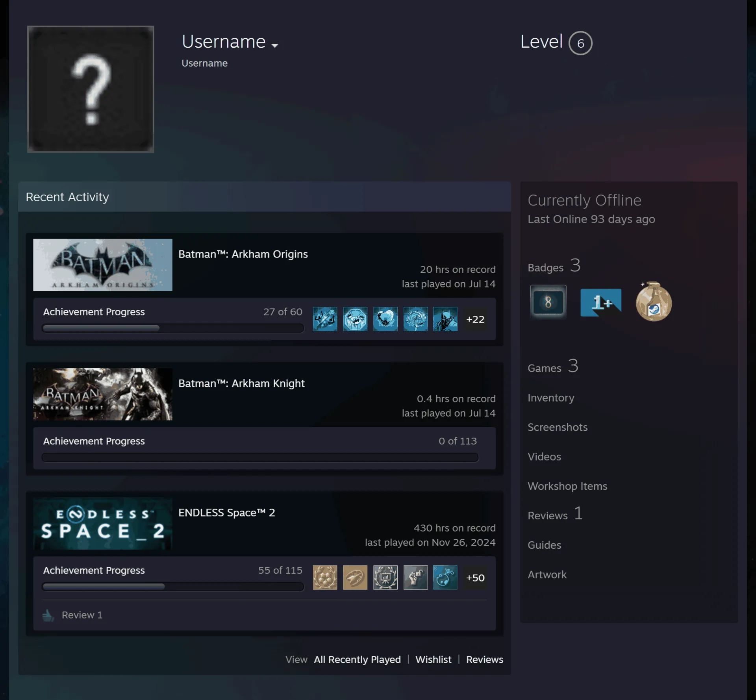
Task: Open the Review 1 link
Action: [x=82, y=615]
